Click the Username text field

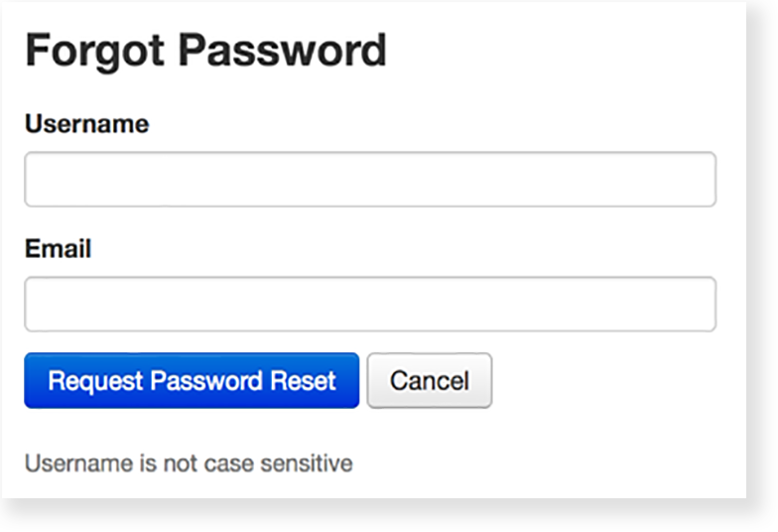369,180
